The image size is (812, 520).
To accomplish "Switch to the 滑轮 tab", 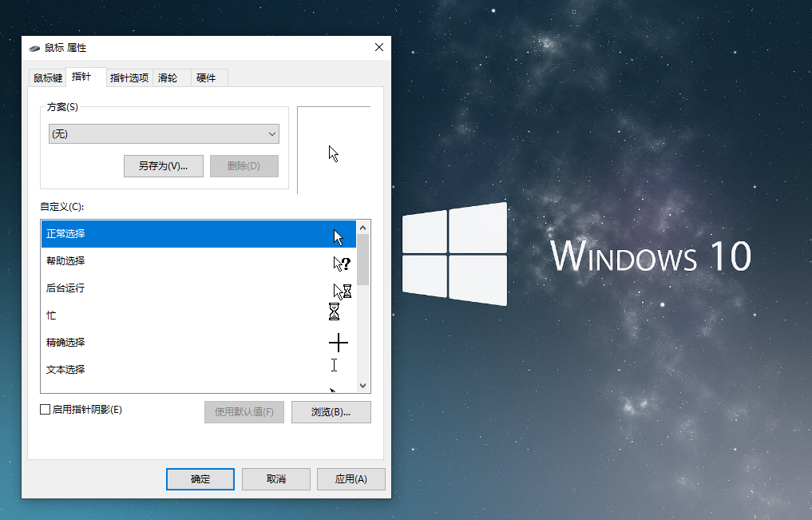I will tap(168, 77).
